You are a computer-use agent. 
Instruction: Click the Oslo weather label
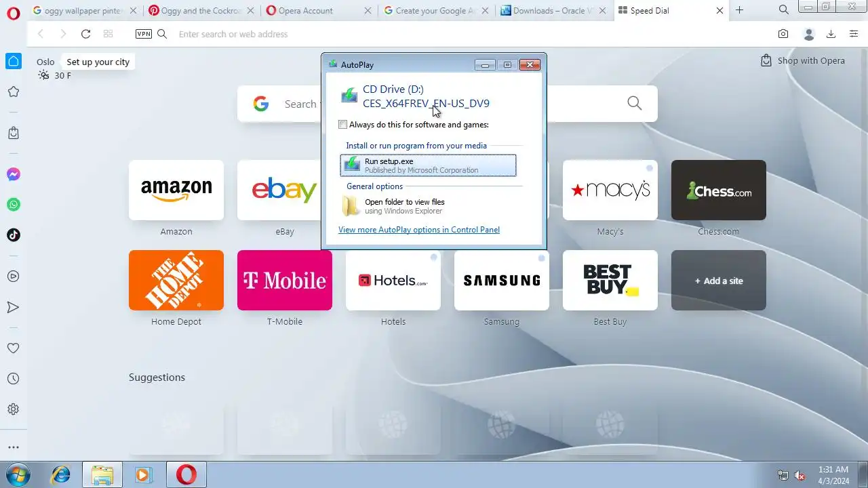coord(45,62)
